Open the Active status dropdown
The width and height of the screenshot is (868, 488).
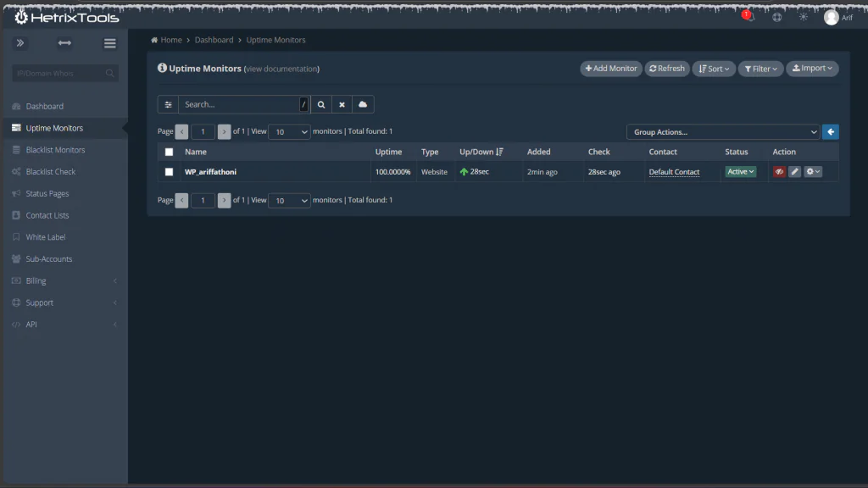741,172
